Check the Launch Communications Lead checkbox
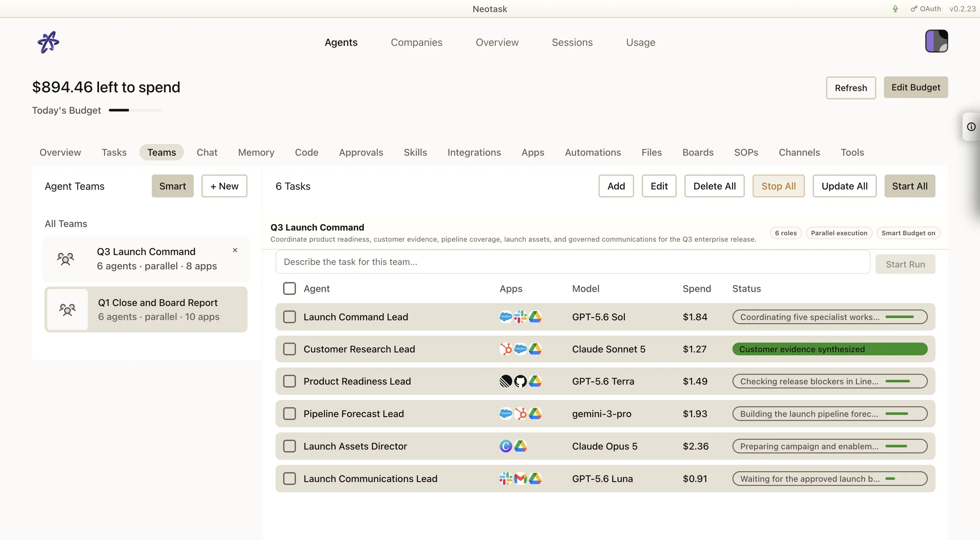The height and width of the screenshot is (540, 980). 290,478
